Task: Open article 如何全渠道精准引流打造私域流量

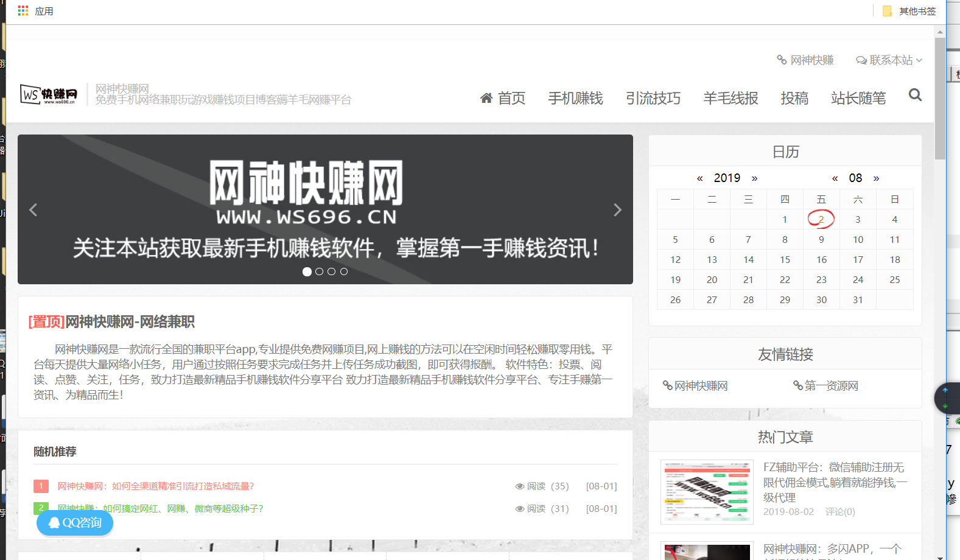Action: pyautogui.click(x=155, y=486)
